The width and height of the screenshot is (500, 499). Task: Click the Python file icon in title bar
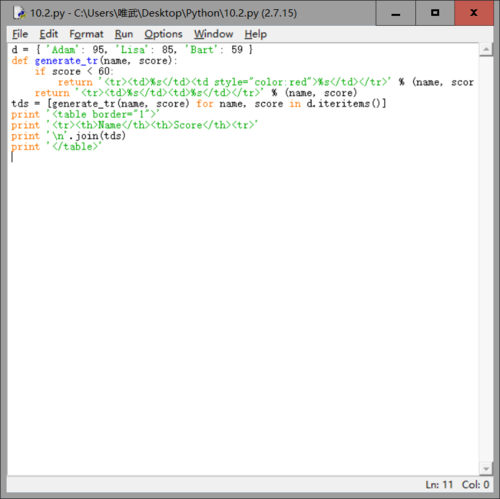[x=19, y=13]
